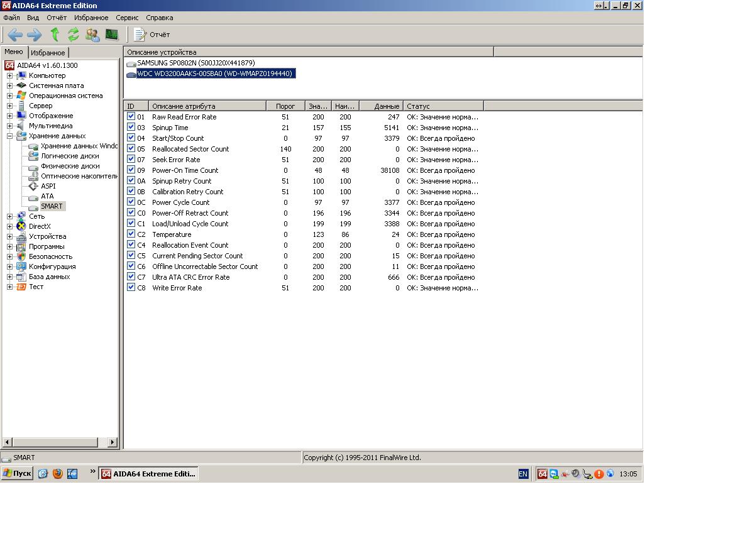Click the Операционная система Windows icon
This screenshot has height=560, width=738.
(x=21, y=96)
